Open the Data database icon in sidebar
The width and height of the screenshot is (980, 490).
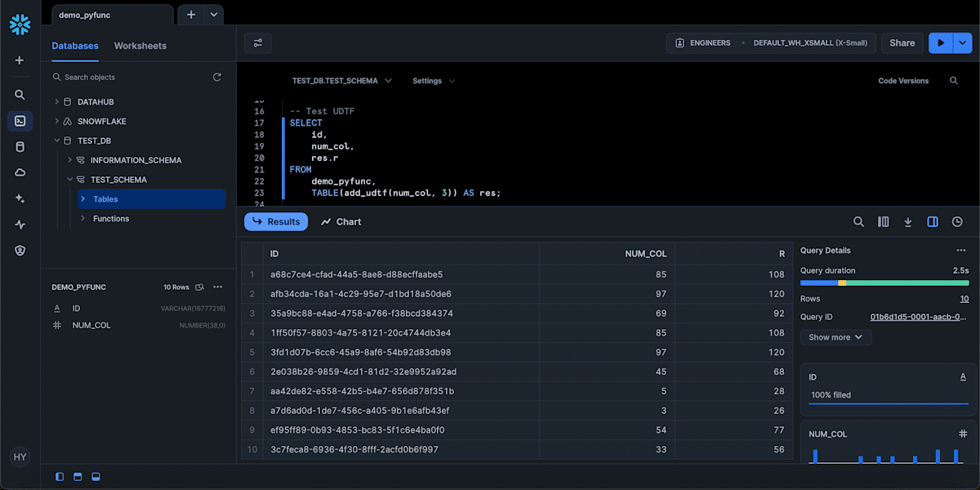tap(20, 147)
